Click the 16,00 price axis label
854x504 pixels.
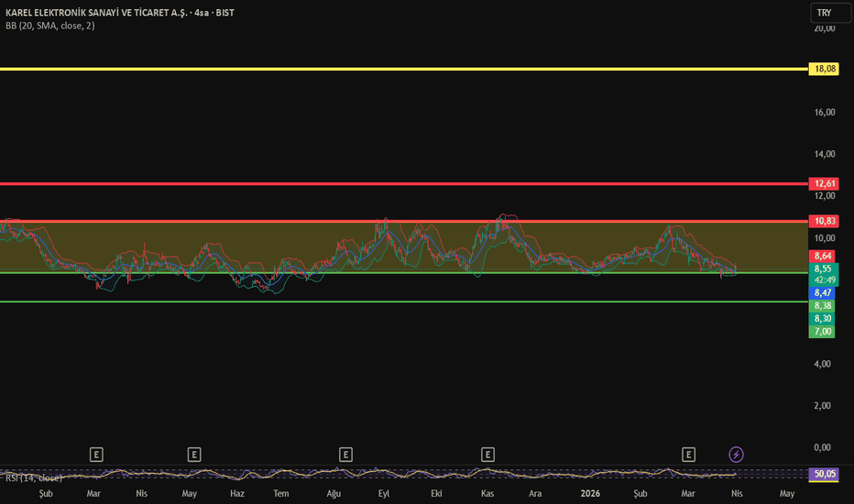tap(825, 112)
